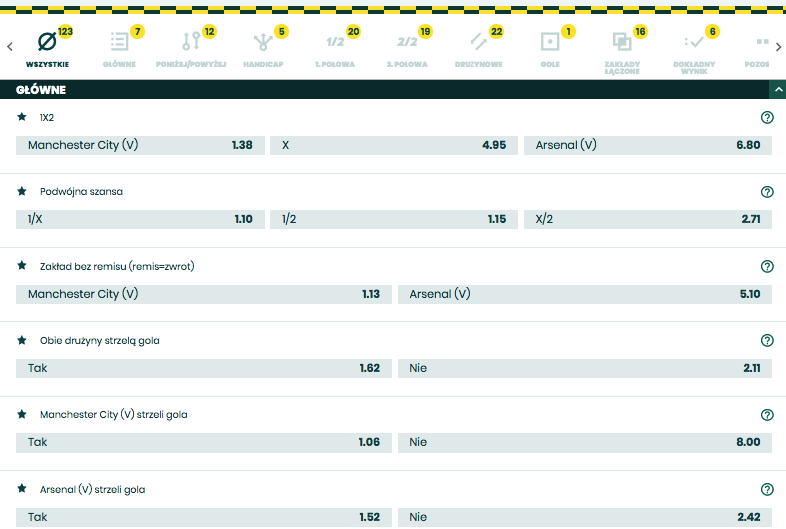
Task: Switch to the Handicap markets tab
Action: click(x=264, y=43)
